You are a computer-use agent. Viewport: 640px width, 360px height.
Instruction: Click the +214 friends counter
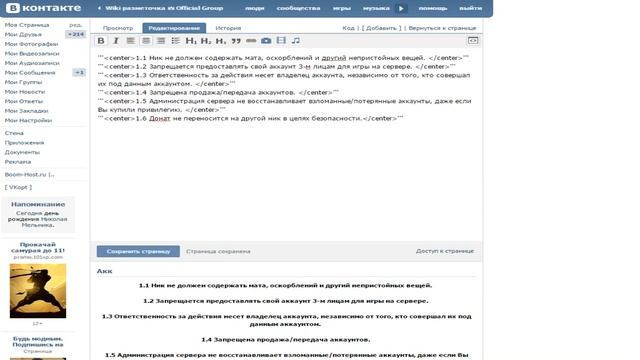[76, 34]
